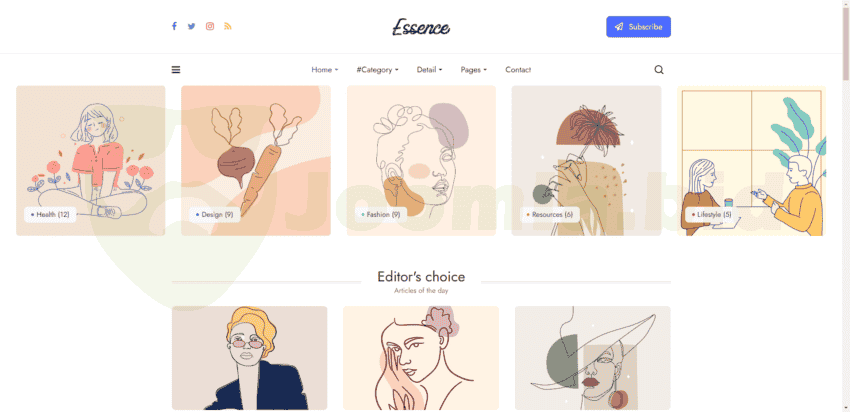Expand the Pages dropdown menu
This screenshot has width=850, height=412.
[x=474, y=69]
